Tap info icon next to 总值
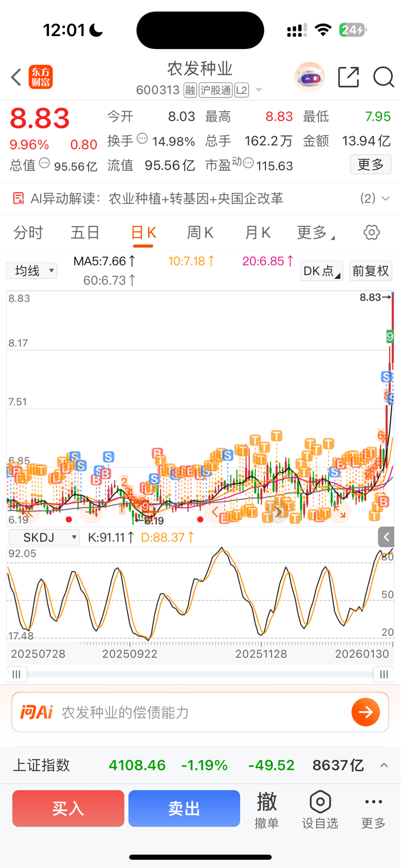The height and width of the screenshot is (868, 401). click(x=45, y=164)
